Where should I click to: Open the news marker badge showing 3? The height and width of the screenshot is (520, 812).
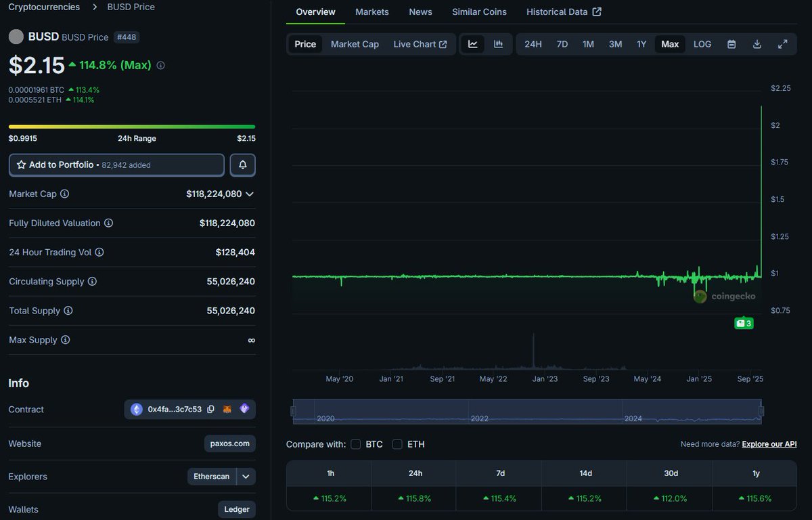(744, 324)
